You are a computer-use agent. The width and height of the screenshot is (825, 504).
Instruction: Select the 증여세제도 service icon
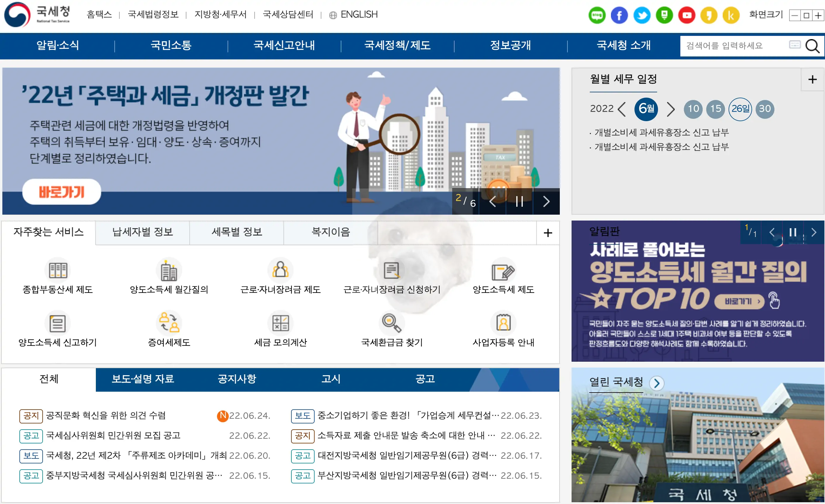coord(169,323)
